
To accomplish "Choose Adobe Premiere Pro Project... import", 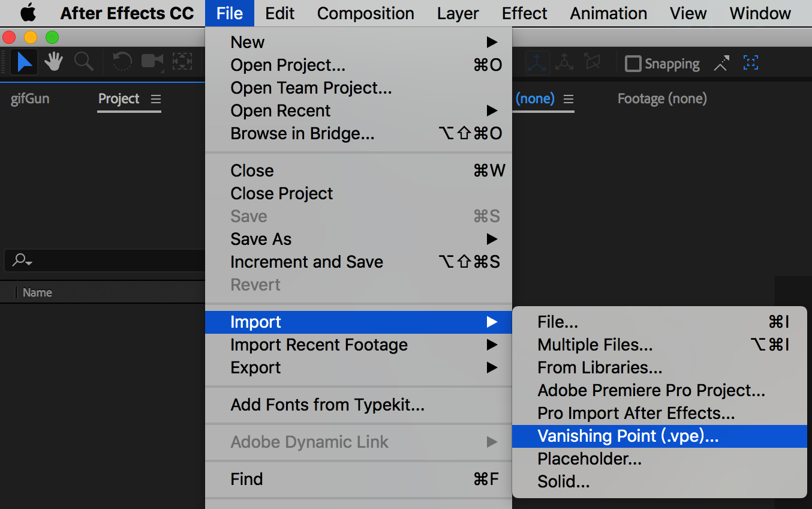I will pos(660,390).
